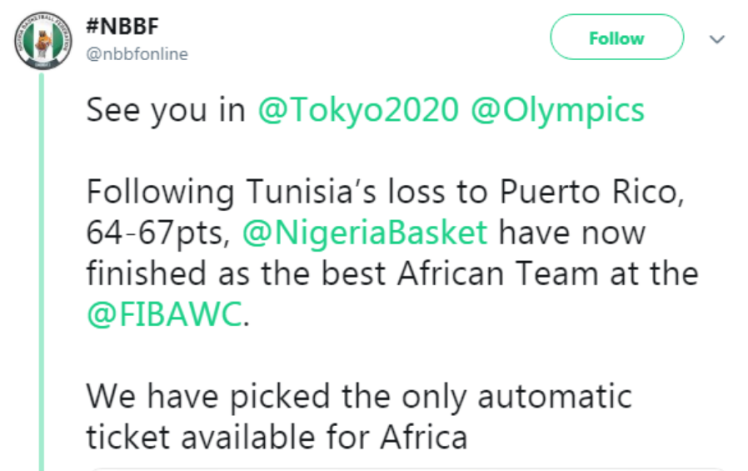Image resolution: width=748 pixels, height=471 pixels.
Task: Visit the @Olympics mention
Action: (558, 111)
